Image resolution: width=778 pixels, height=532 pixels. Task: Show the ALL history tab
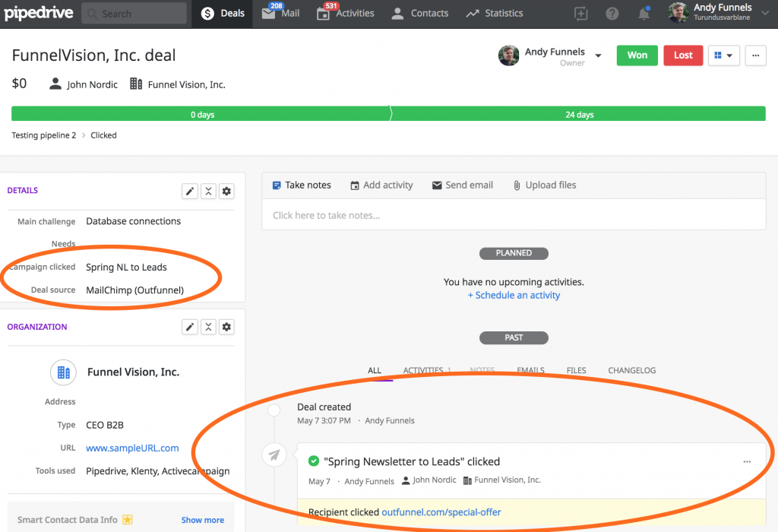(x=375, y=371)
